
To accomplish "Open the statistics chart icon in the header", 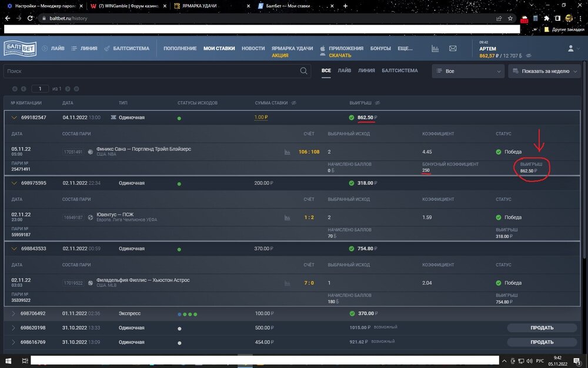I will 436,48.
